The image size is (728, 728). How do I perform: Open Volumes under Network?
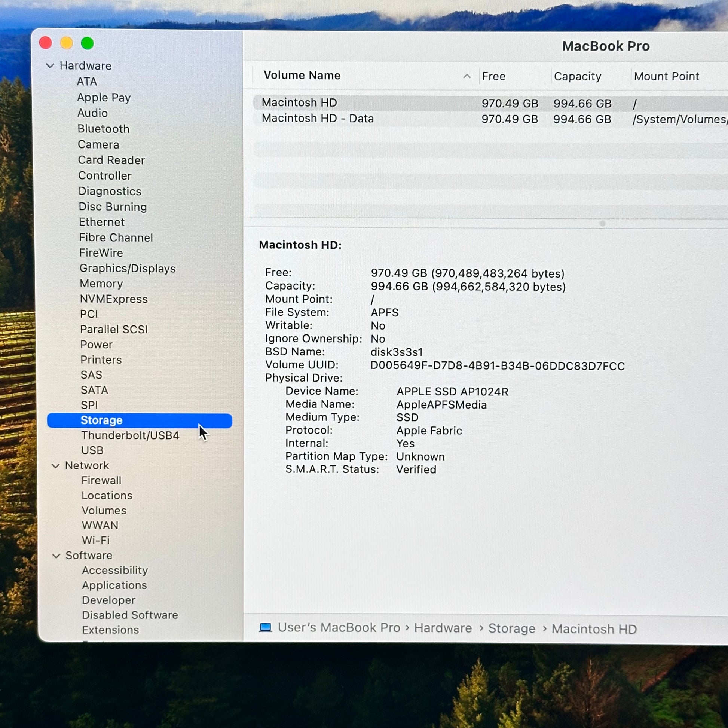tap(104, 511)
